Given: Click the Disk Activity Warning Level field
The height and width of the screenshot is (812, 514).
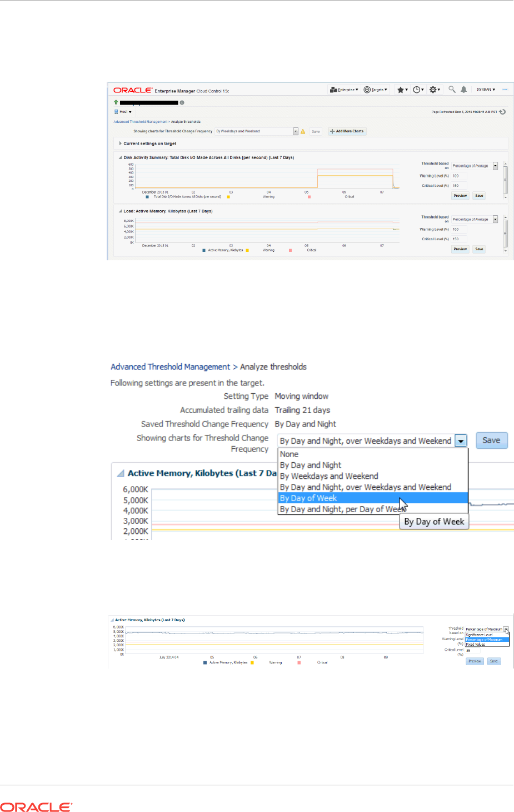Looking at the screenshot, I should (459, 176).
